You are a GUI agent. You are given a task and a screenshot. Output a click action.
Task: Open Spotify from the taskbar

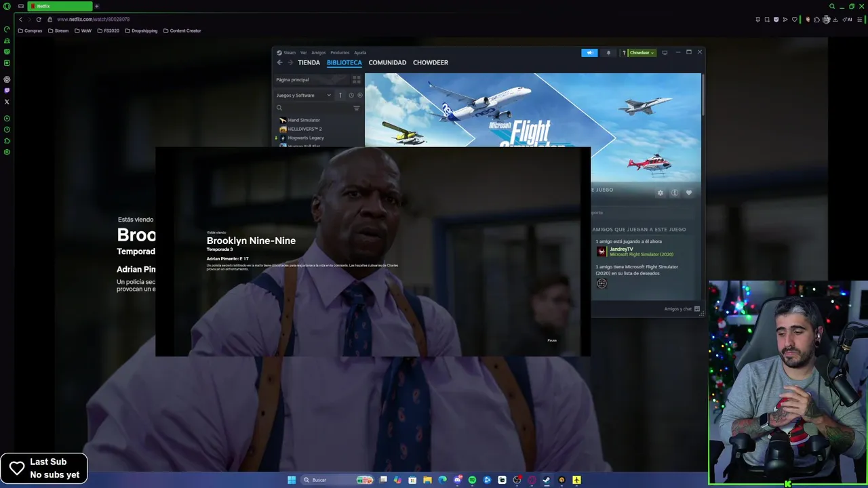[472, 480]
